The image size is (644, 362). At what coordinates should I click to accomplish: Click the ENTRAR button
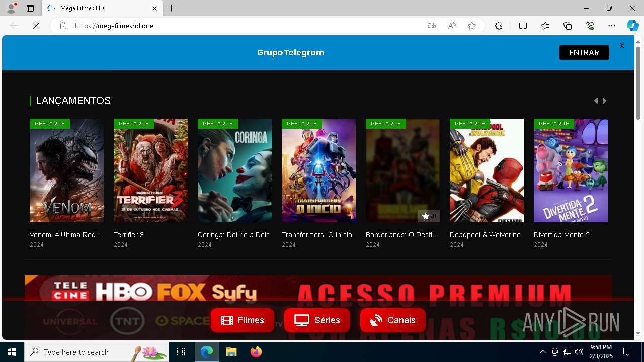click(584, 52)
